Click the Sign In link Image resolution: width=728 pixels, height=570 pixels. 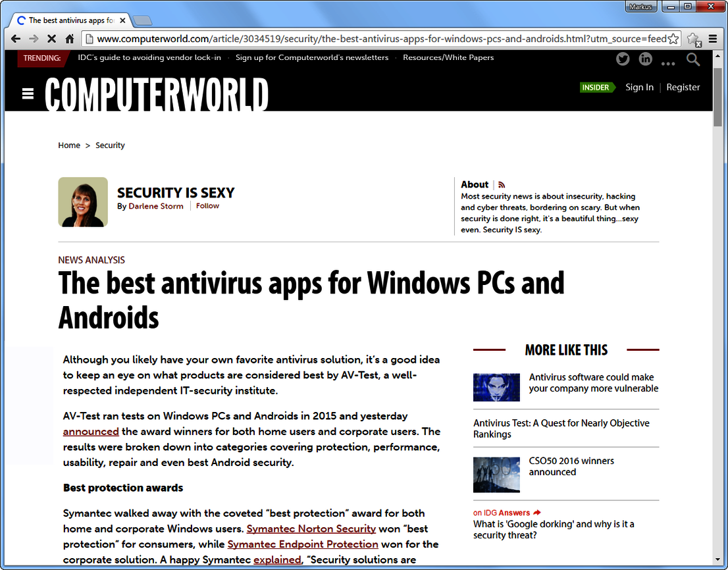click(x=639, y=88)
